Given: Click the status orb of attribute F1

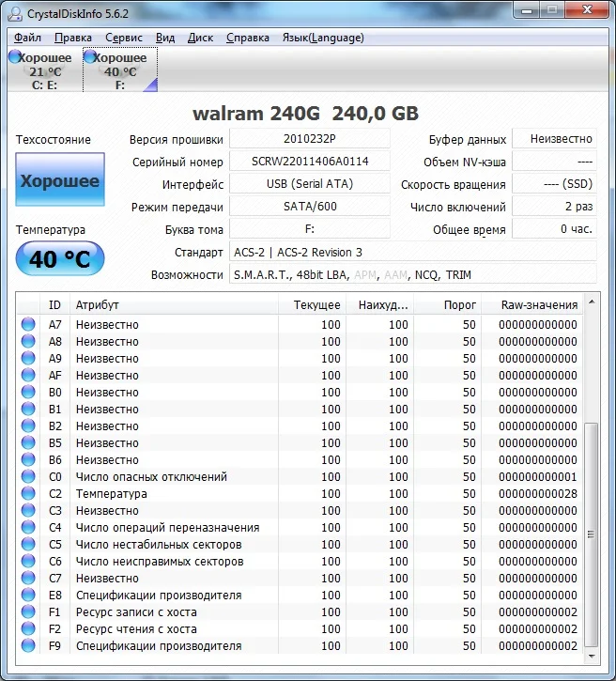Looking at the screenshot, I should coord(28,612).
